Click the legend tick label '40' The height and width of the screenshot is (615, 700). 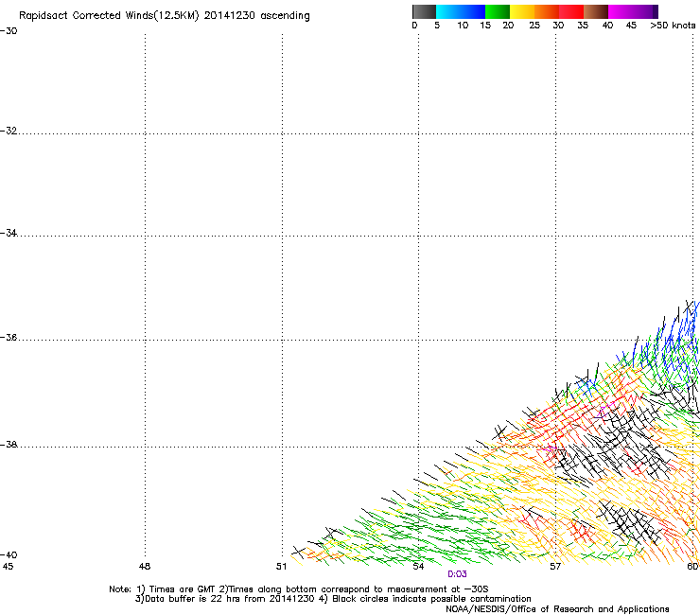pyautogui.click(x=607, y=26)
